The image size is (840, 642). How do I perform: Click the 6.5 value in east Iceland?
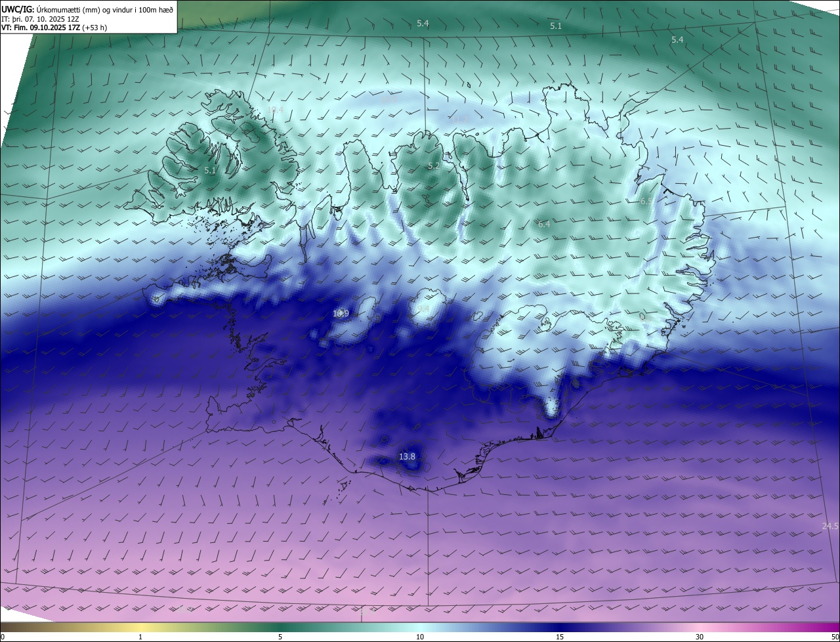pyautogui.click(x=646, y=202)
